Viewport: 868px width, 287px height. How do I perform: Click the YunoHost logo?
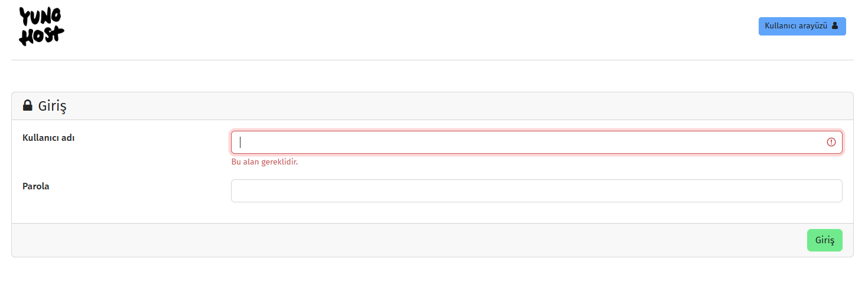pyautogui.click(x=42, y=27)
